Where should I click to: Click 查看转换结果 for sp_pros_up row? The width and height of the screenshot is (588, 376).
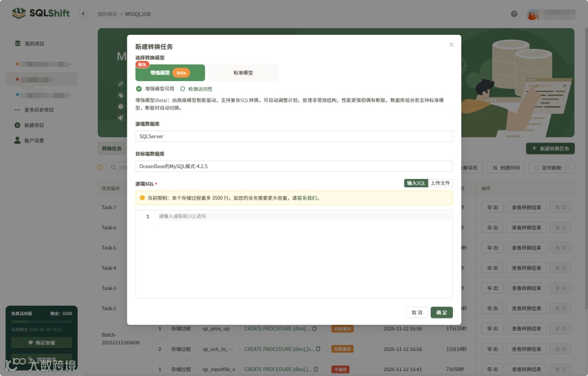526,329
